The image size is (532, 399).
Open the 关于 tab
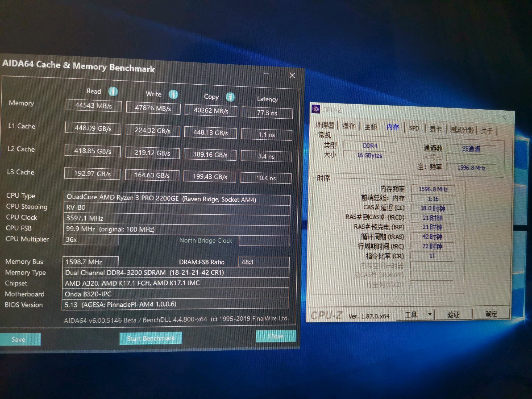[487, 131]
